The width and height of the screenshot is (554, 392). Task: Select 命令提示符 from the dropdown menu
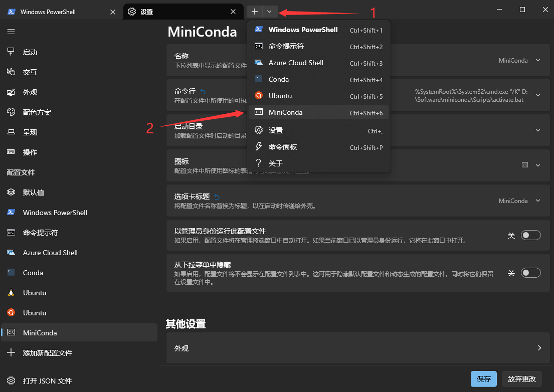(x=319, y=46)
